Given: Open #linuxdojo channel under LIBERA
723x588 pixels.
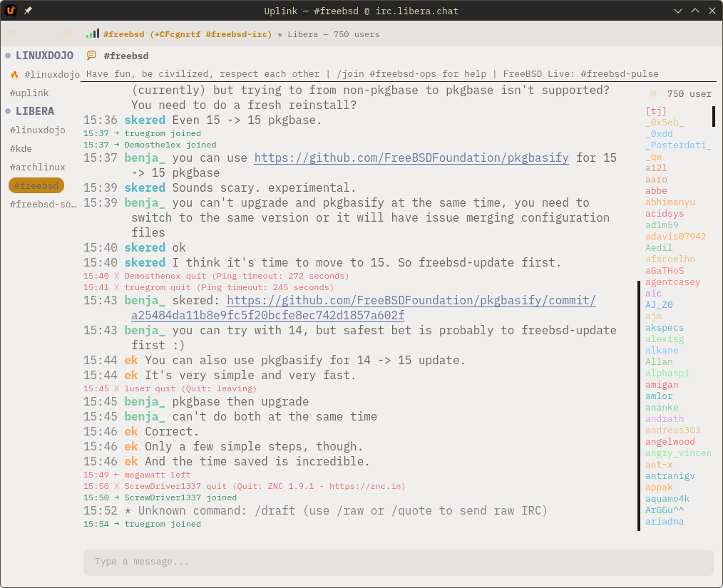Looking at the screenshot, I should coord(37,130).
